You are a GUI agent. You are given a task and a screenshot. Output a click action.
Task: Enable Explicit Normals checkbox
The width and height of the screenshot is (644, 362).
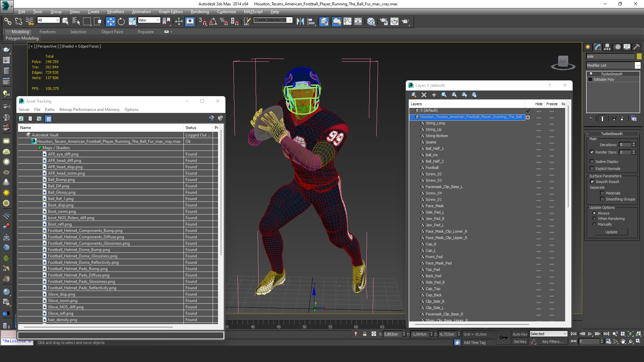coord(592,169)
